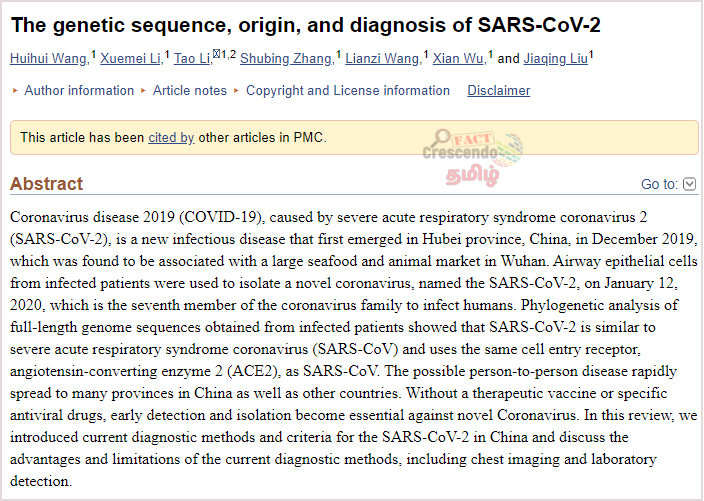This screenshot has height=501, width=704.
Task: Click the orange triangle before Copyright and License
Action: [x=237, y=91]
